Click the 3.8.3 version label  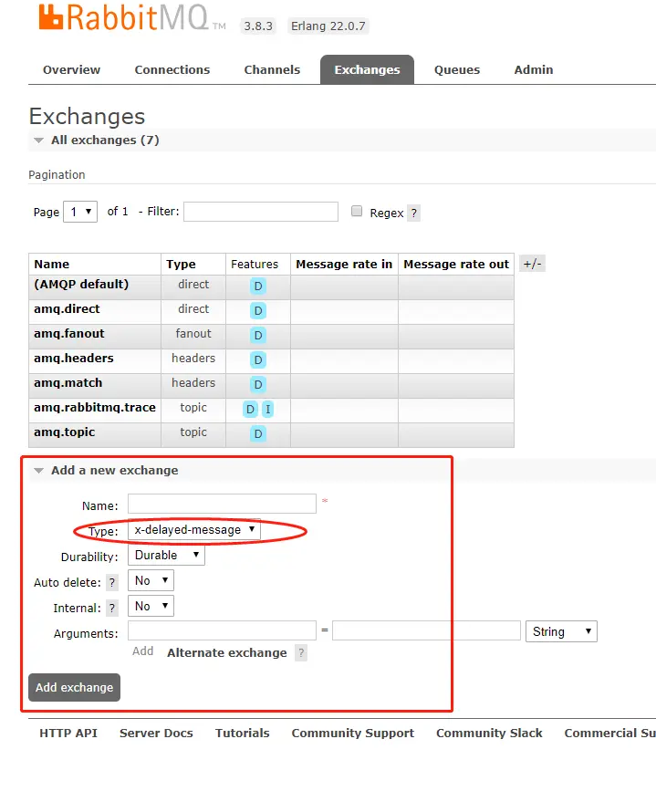(x=258, y=26)
